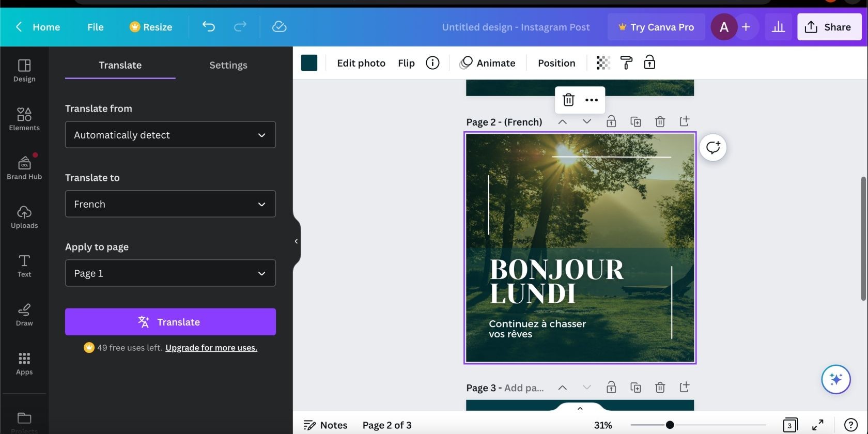Screen dimensions: 868x434
Task: Expand the Translate from dropdown
Action: tap(171, 135)
